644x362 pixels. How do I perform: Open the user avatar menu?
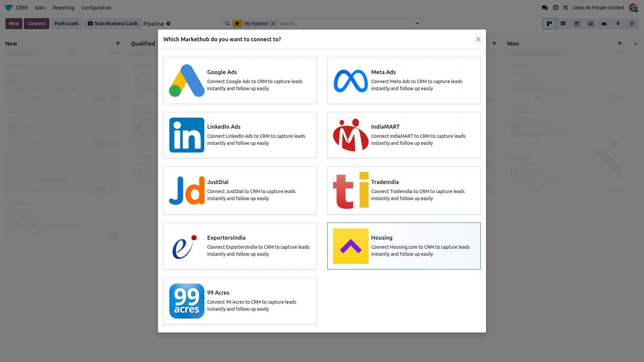[633, 8]
